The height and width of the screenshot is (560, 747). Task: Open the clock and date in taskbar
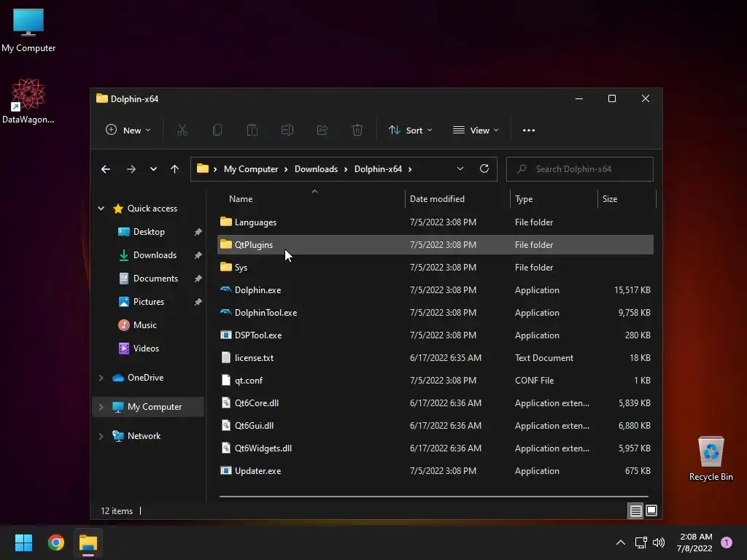coord(695,542)
